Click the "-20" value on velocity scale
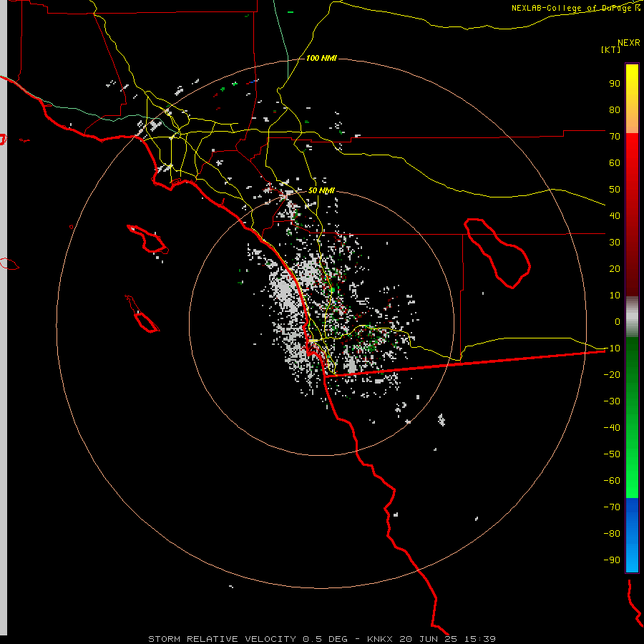The image size is (644, 644). pyautogui.click(x=612, y=375)
